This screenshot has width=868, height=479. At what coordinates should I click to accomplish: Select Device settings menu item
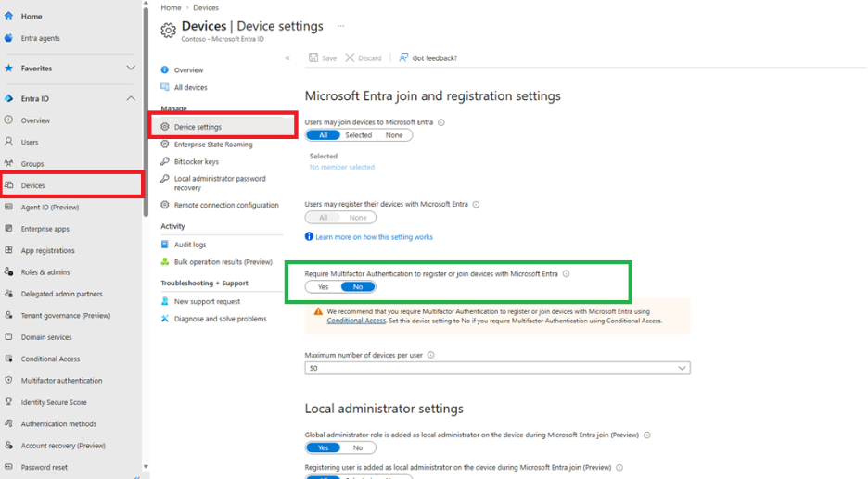[x=222, y=127]
